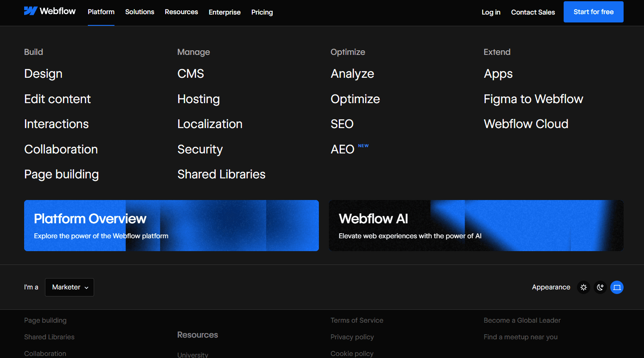644x358 pixels.
Task: Open the Interactions link
Action: click(x=57, y=124)
